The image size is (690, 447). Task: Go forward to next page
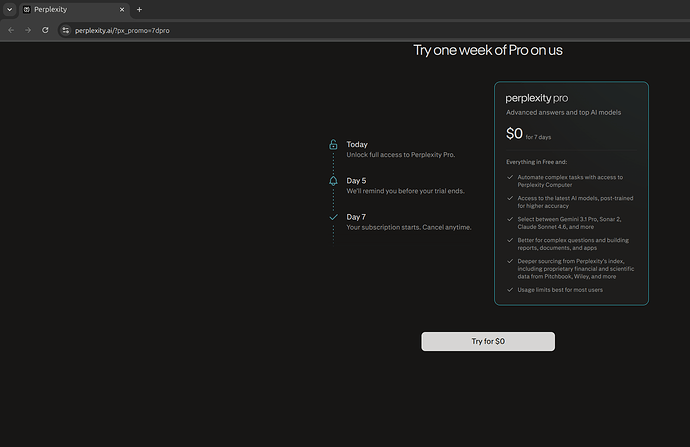pyautogui.click(x=28, y=30)
